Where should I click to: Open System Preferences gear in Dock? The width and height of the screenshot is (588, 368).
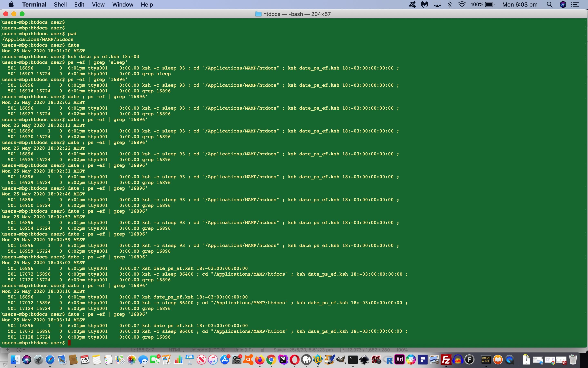tap(236, 359)
